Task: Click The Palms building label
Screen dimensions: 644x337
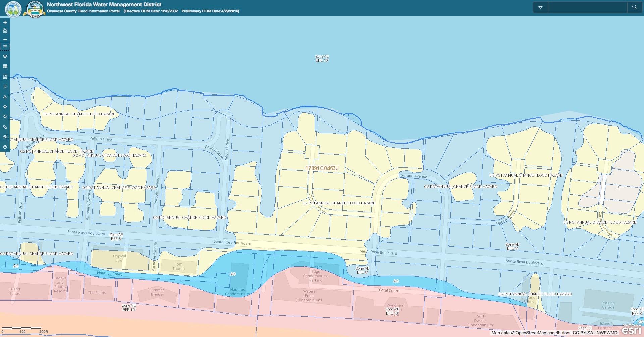Action: (97, 293)
